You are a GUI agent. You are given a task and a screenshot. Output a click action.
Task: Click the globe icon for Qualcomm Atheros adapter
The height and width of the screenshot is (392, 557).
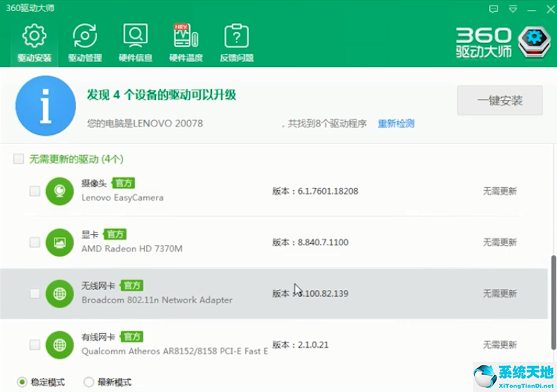tap(59, 344)
